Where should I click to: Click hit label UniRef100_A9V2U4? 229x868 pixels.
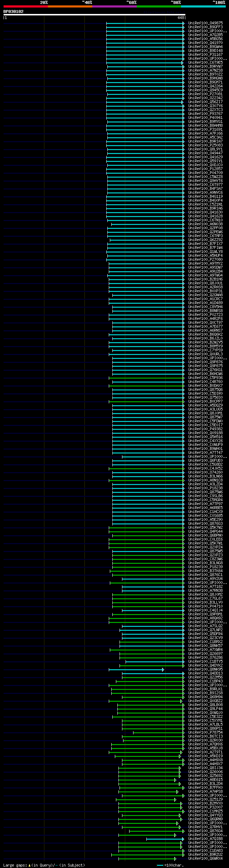coord(205,579)
